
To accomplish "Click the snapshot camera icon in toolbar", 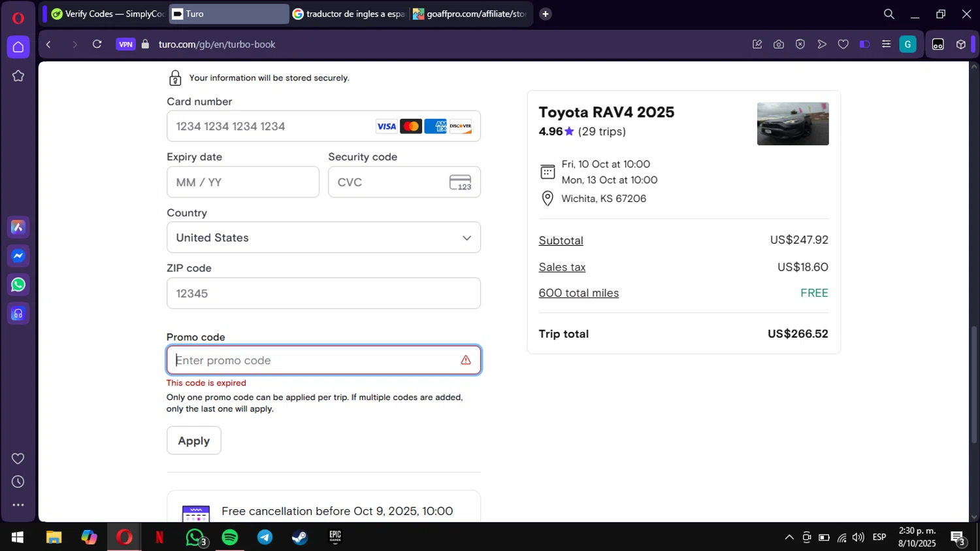I will tap(779, 44).
